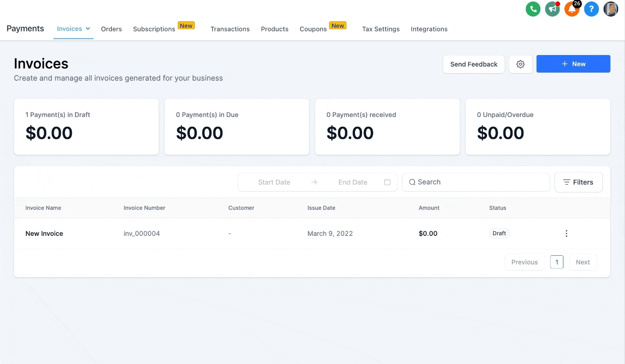Select page 1 in pagination
625x364 pixels.
coord(556,262)
